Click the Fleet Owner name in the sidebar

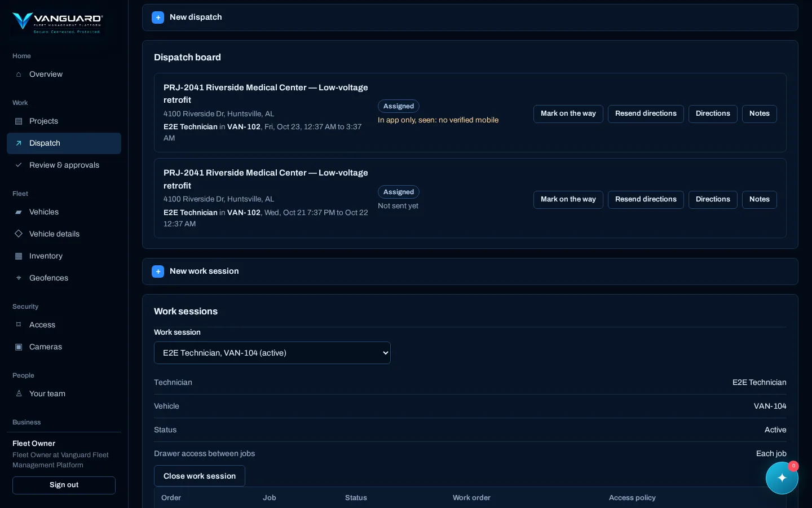click(34, 444)
